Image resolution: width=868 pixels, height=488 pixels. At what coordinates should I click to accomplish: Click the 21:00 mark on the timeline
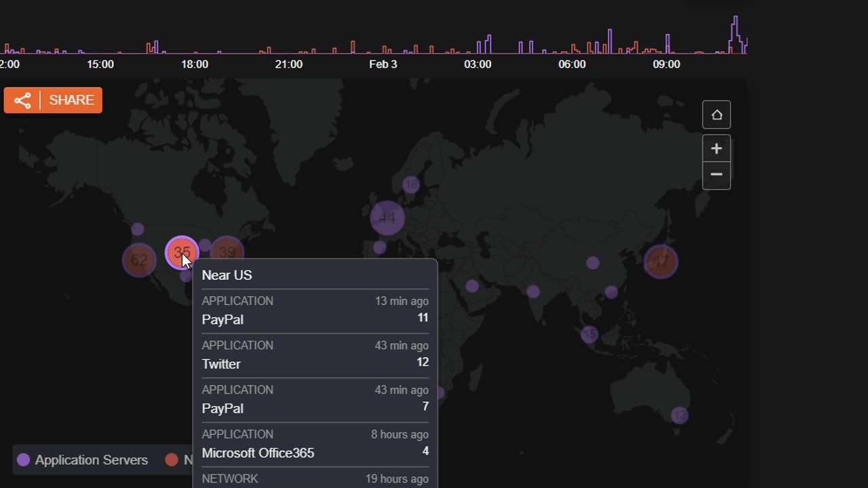(x=289, y=64)
